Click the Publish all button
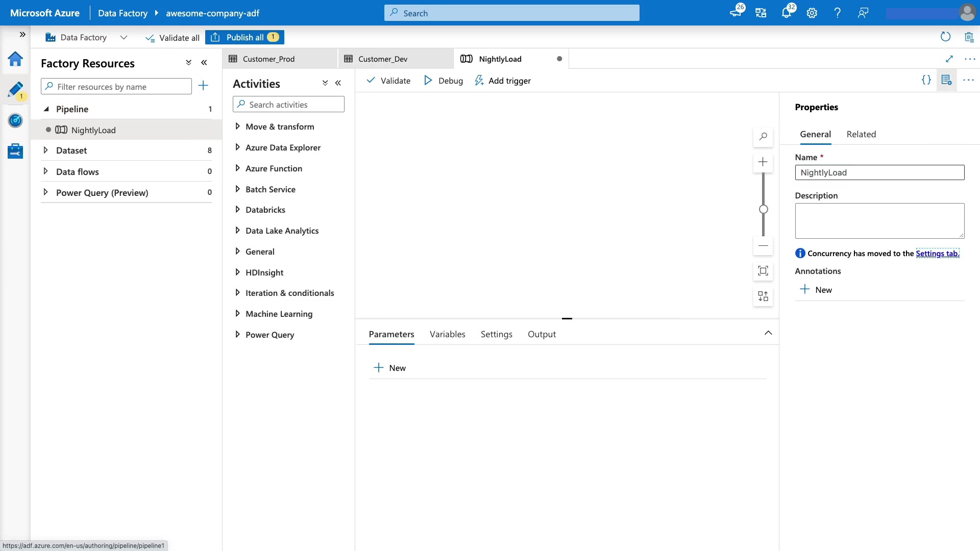 click(245, 37)
